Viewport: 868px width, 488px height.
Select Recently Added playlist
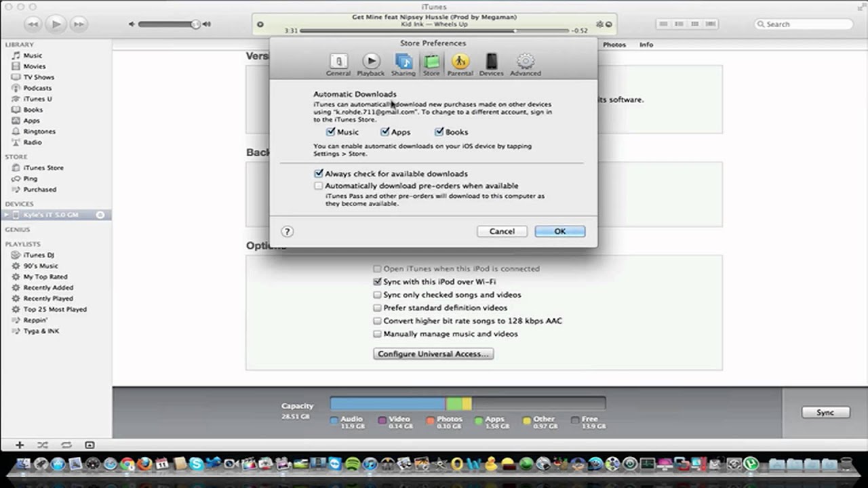48,288
